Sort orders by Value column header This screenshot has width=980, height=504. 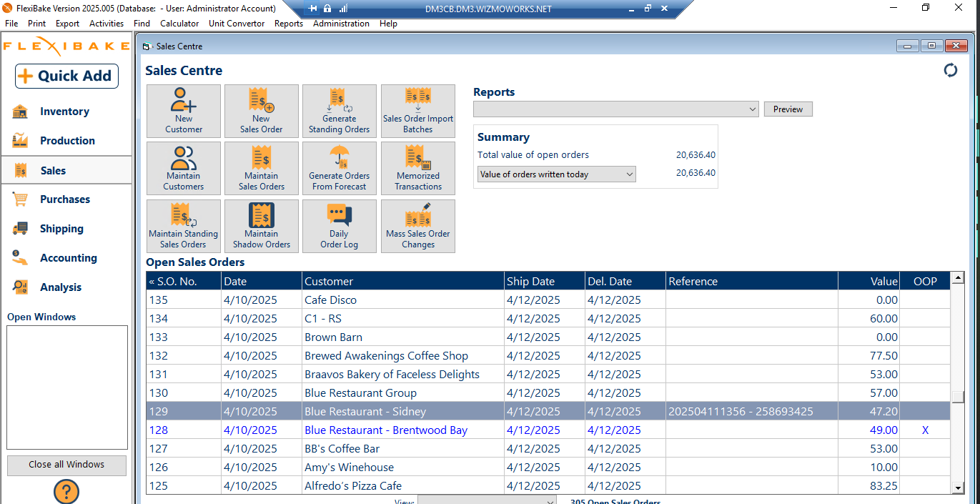click(x=869, y=281)
